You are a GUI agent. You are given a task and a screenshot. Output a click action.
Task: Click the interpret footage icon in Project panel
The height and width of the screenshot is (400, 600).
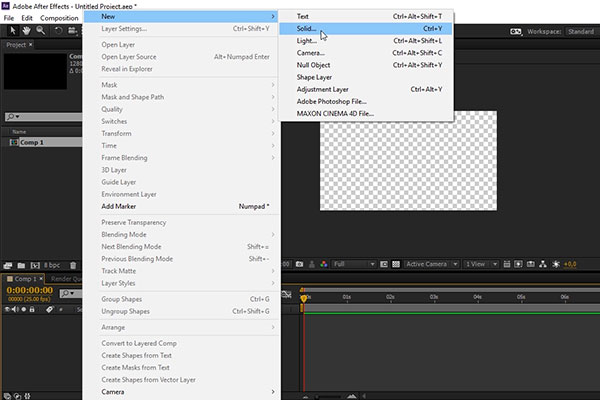pyautogui.click(x=8, y=265)
